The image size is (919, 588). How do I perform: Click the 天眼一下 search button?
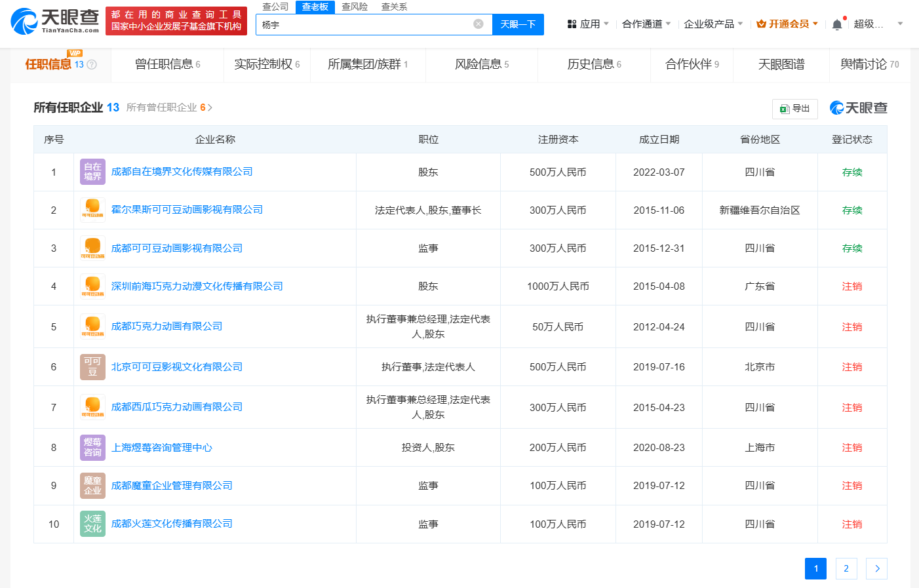click(x=518, y=24)
